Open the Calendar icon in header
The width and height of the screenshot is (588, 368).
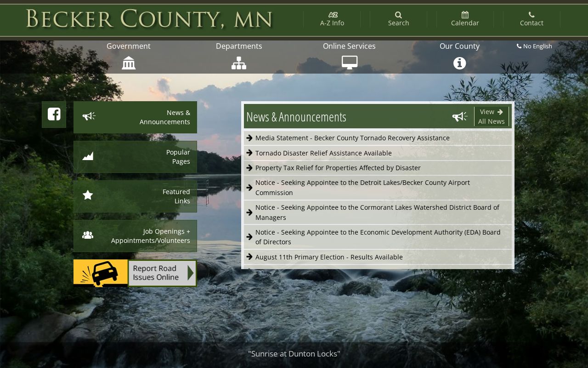pyautogui.click(x=465, y=15)
